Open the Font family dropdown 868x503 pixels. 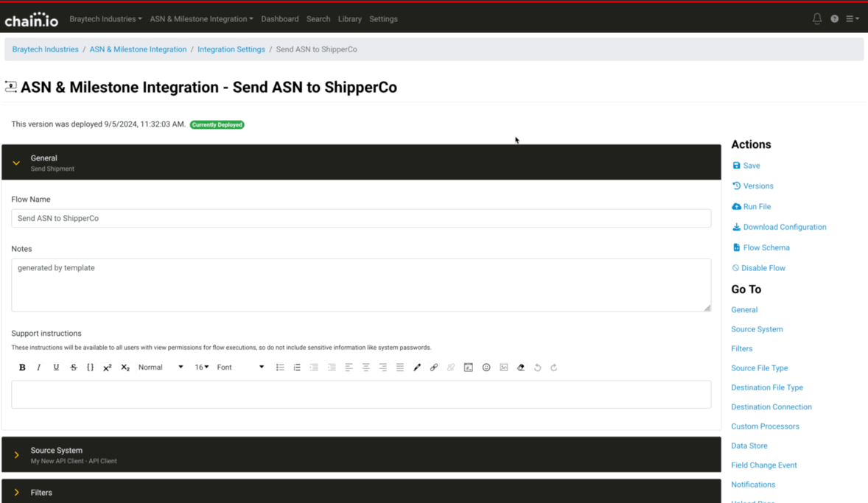tap(240, 367)
